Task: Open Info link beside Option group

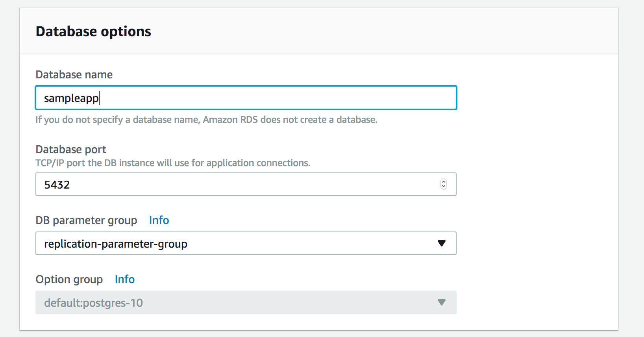Action: pyautogui.click(x=125, y=280)
